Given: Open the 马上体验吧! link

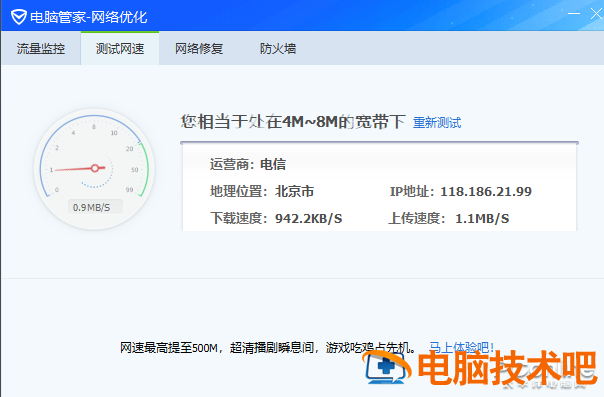Looking at the screenshot, I should [461, 347].
